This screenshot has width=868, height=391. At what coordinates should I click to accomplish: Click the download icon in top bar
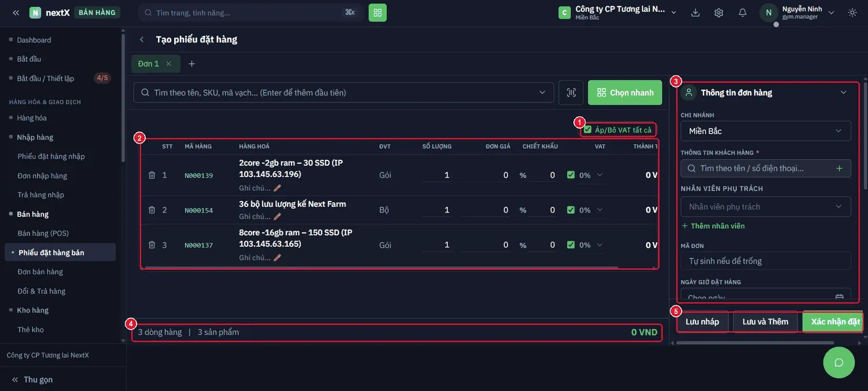[696, 13]
